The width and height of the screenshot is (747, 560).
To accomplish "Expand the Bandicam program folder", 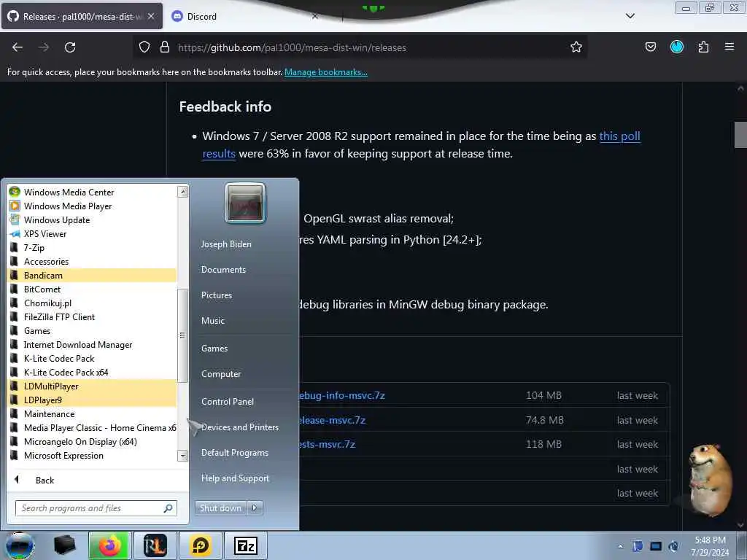I will [92, 275].
